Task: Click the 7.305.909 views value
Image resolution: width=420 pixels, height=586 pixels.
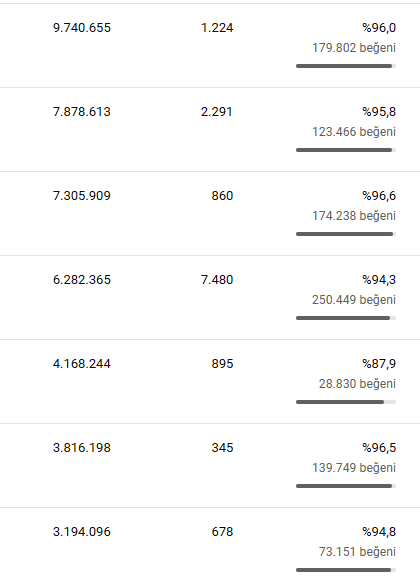Action: click(82, 196)
